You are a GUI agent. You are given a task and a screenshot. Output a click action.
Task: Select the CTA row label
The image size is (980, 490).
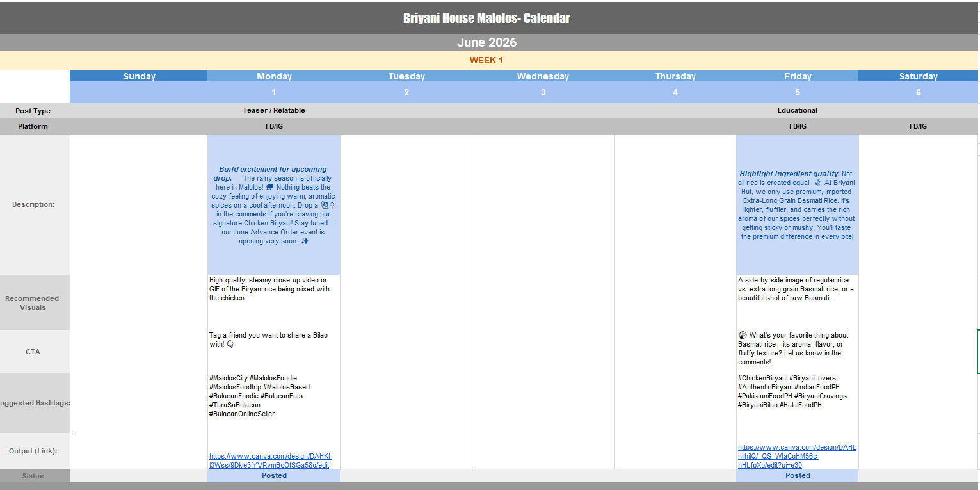pyautogui.click(x=35, y=351)
